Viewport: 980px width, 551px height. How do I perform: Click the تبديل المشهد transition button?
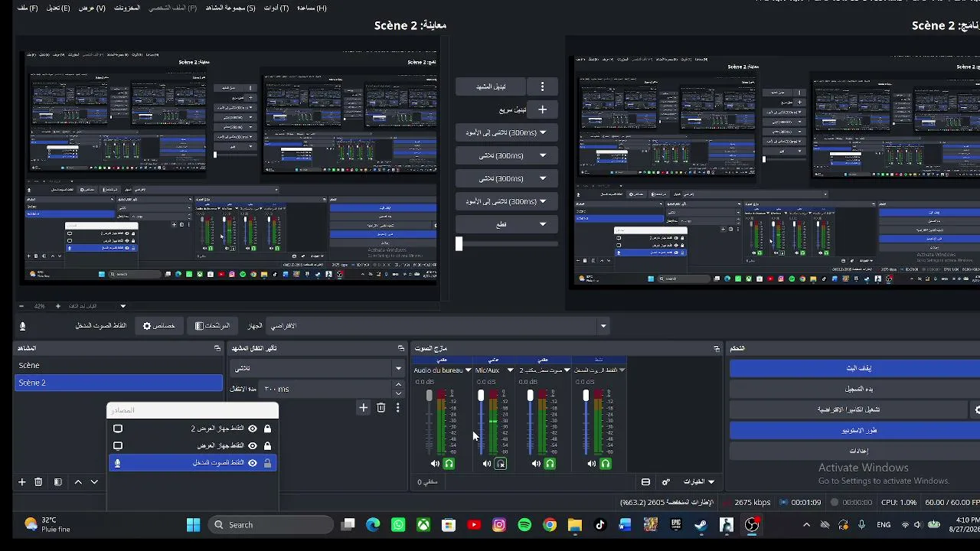[x=491, y=86]
